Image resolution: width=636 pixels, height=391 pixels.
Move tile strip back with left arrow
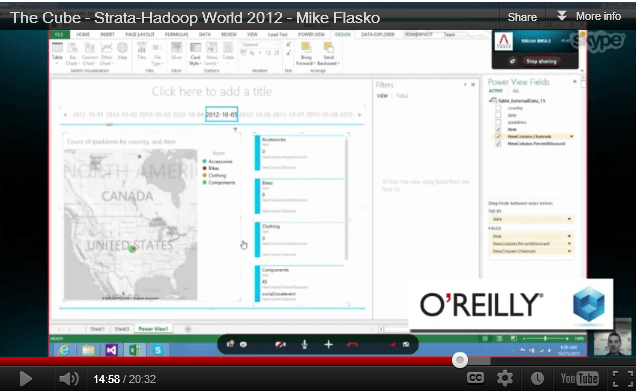pyautogui.click(x=65, y=115)
